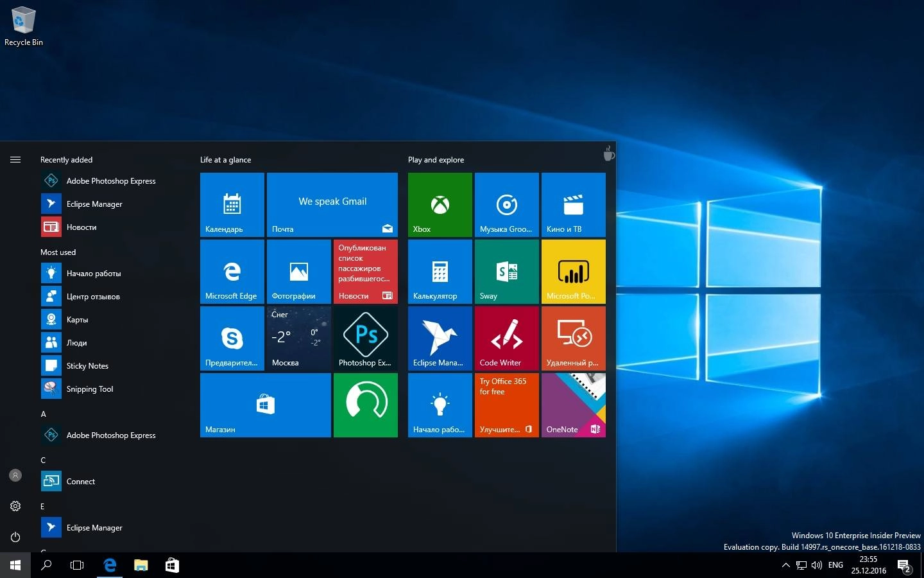Open the Музыка Groove tile
Viewport: 924px width, 578px height.
coord(507,205)
